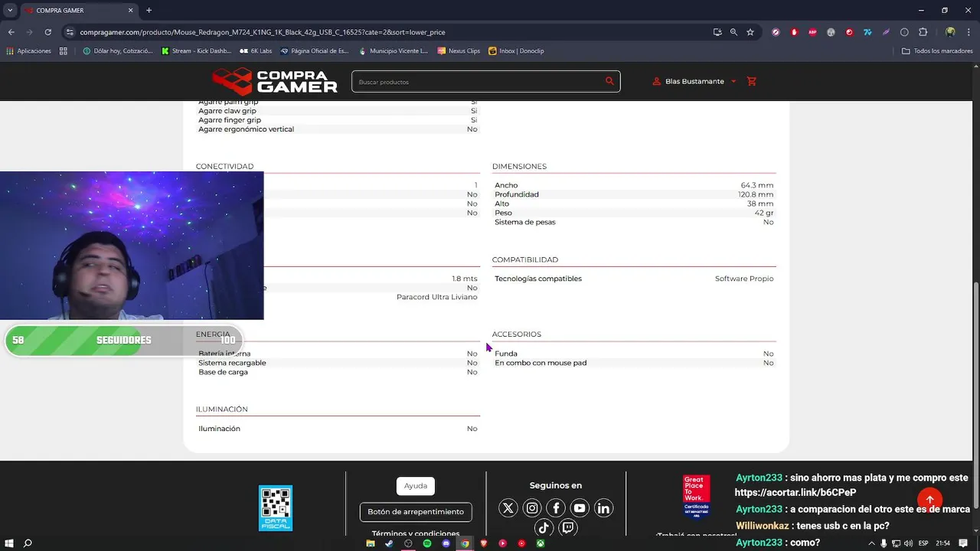This screenshot has height=551, width=980.
Task: Open the LinkedIn social icon
Action: [x=603, y=508]
